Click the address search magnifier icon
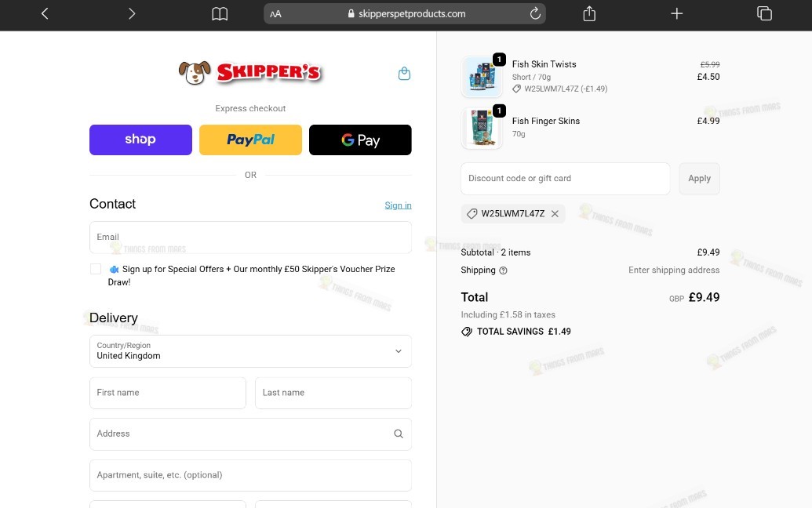The image size is (812, 508). click(x=399, y=434)
